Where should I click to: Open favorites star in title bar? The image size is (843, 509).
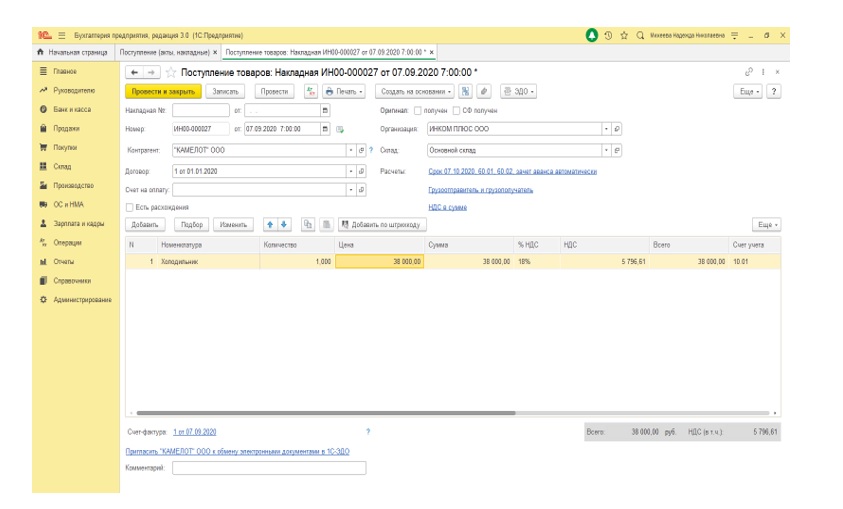[x=623, y=35]
